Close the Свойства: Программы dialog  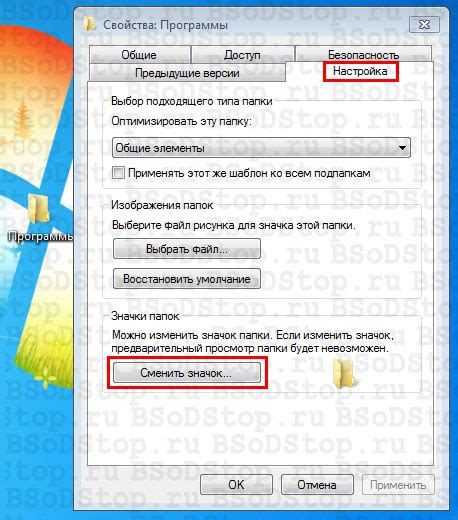point(424,25)
